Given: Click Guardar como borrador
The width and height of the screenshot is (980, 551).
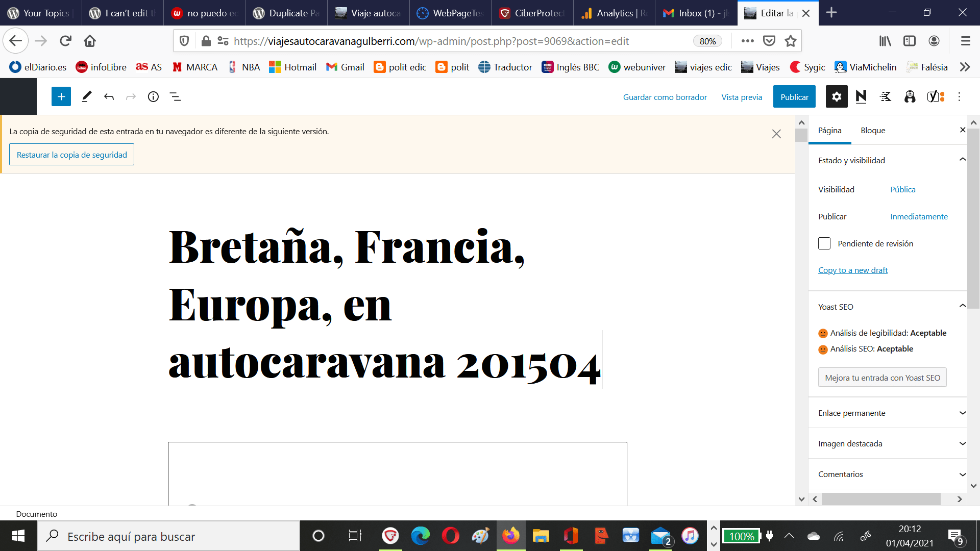Looking at the screenshot, I should pyautogui.click(x=665, y=97).
